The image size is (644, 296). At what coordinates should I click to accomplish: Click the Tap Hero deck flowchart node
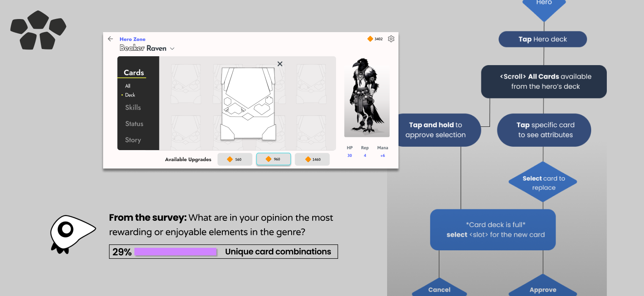click(543, 39)
